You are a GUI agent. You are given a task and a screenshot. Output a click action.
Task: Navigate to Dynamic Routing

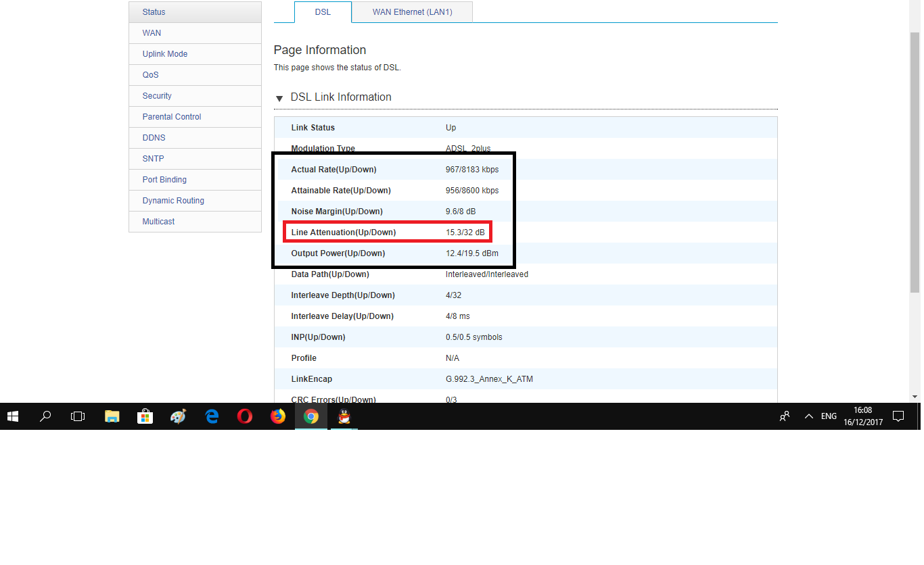click(173, 201)
